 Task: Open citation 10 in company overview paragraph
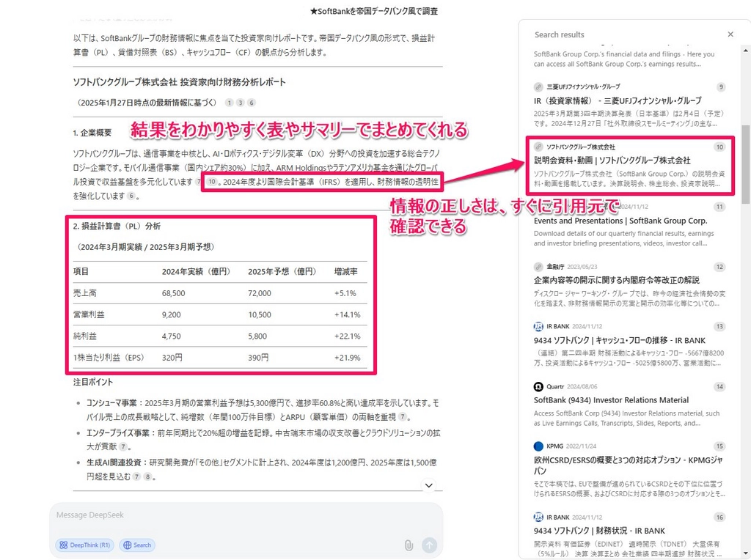(x=211, y=182)
